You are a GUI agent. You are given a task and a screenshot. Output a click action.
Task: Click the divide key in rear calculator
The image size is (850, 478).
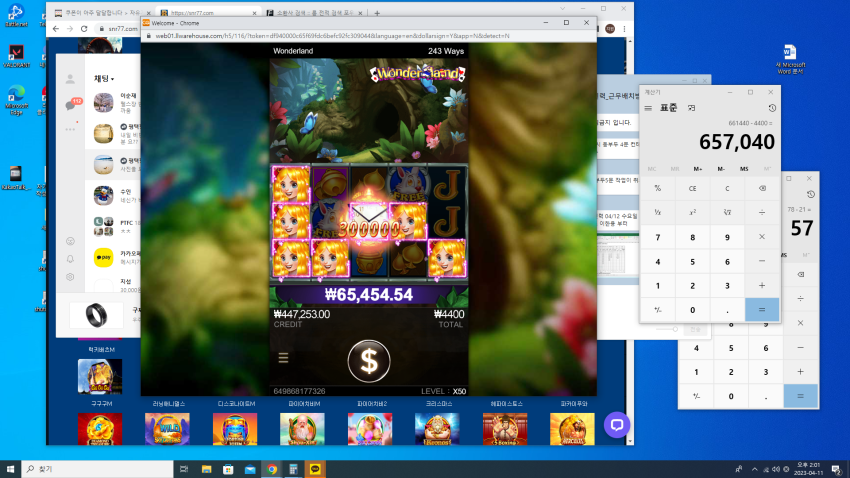pos(800,299)
